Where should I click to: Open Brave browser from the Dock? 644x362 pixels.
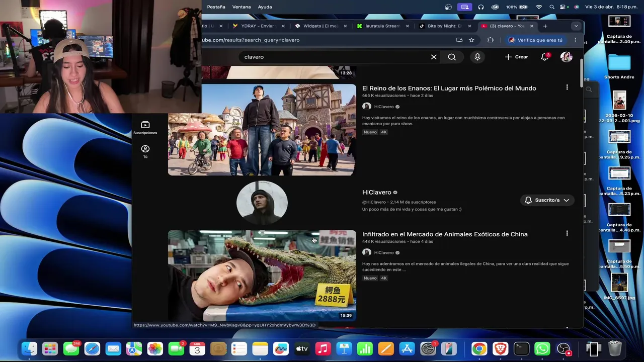click(x=500, y=348)
